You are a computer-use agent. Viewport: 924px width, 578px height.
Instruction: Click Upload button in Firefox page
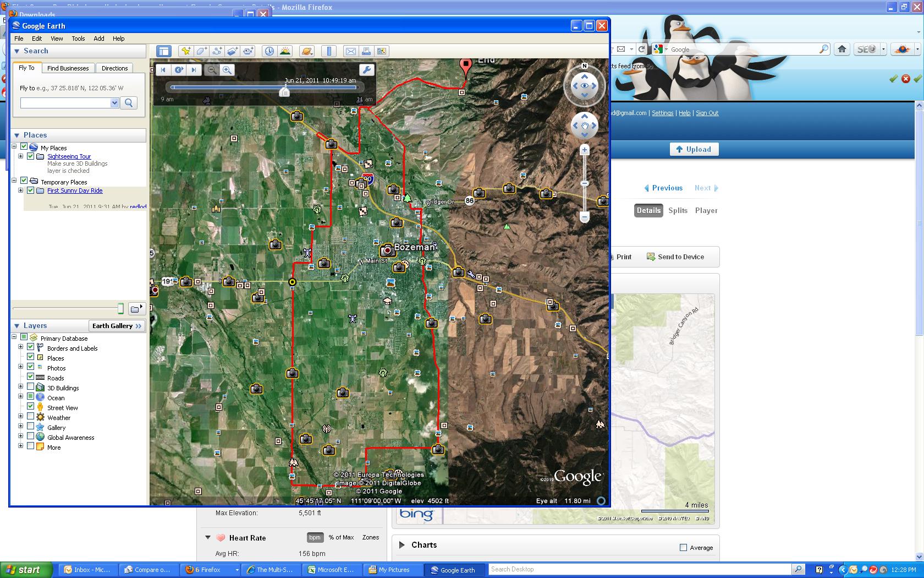(x=694, y=149)
